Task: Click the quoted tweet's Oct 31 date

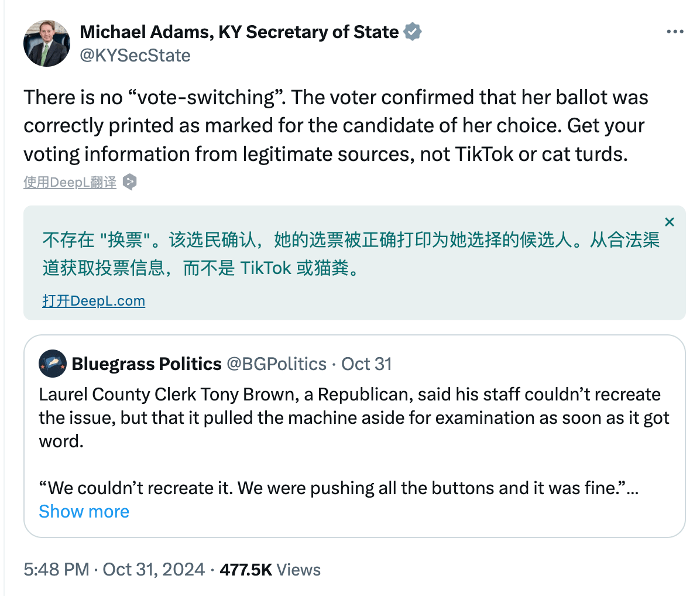Action: tap(366, 364)
